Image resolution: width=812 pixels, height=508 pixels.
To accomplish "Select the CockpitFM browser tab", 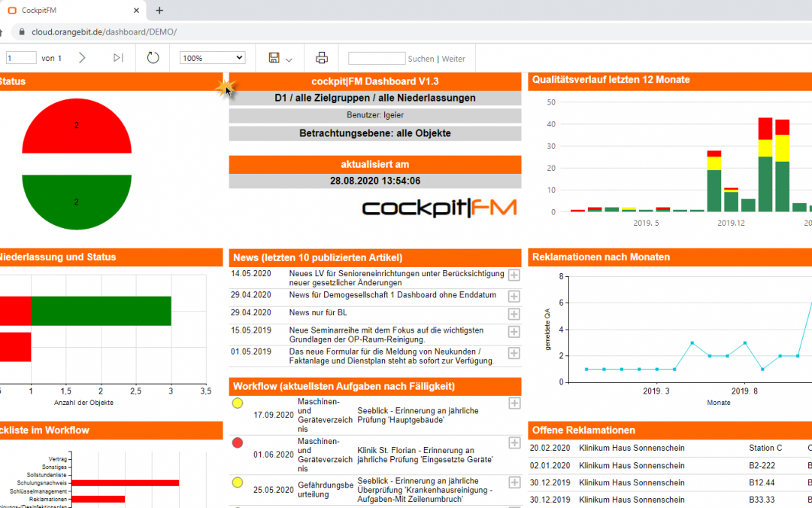I will tap(68, 11).
